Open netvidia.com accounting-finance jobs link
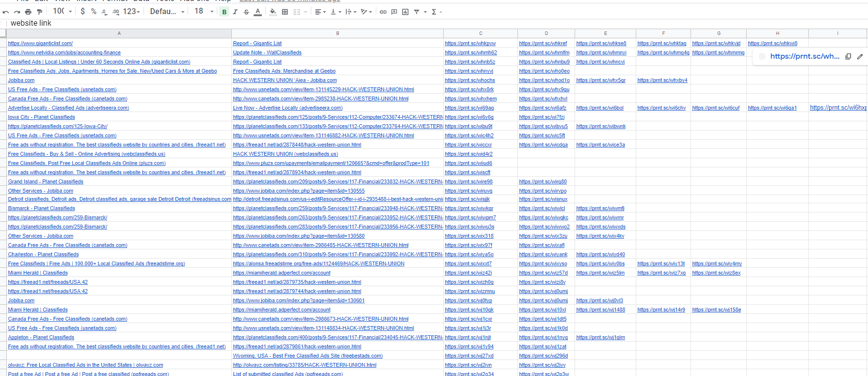This screenshot has width=868, height=376. pyautogui.click(x=64, y=53)
